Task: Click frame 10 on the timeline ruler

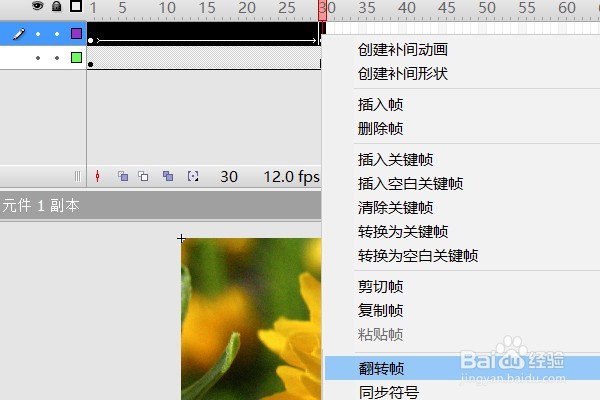Action: [x=167, y=8]
